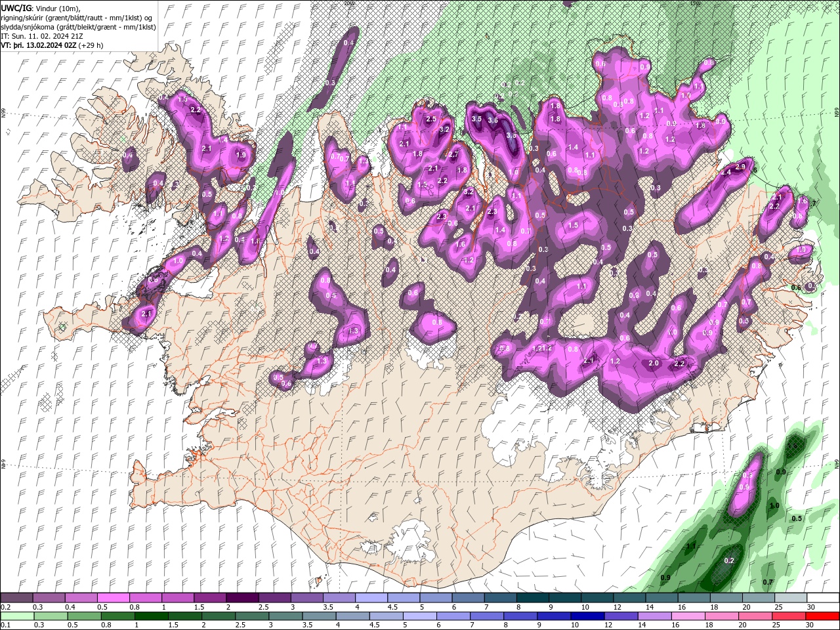Click the '1.9' precipitation value on the map
840x630 pixels.
pyautogui.click(x=241, y=156)
